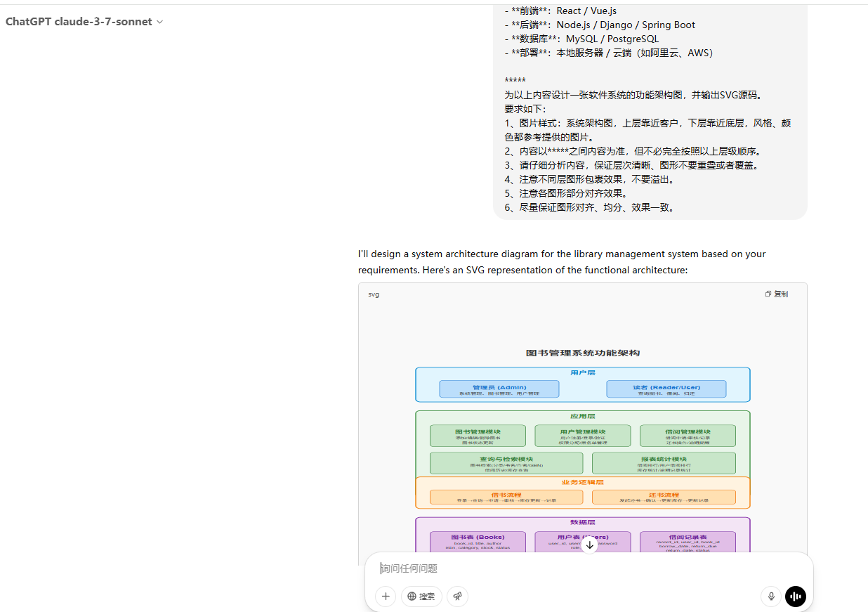Select the 管理员 (Admin) box in diagram
The image size is (868, 612).
click(499, 389)
